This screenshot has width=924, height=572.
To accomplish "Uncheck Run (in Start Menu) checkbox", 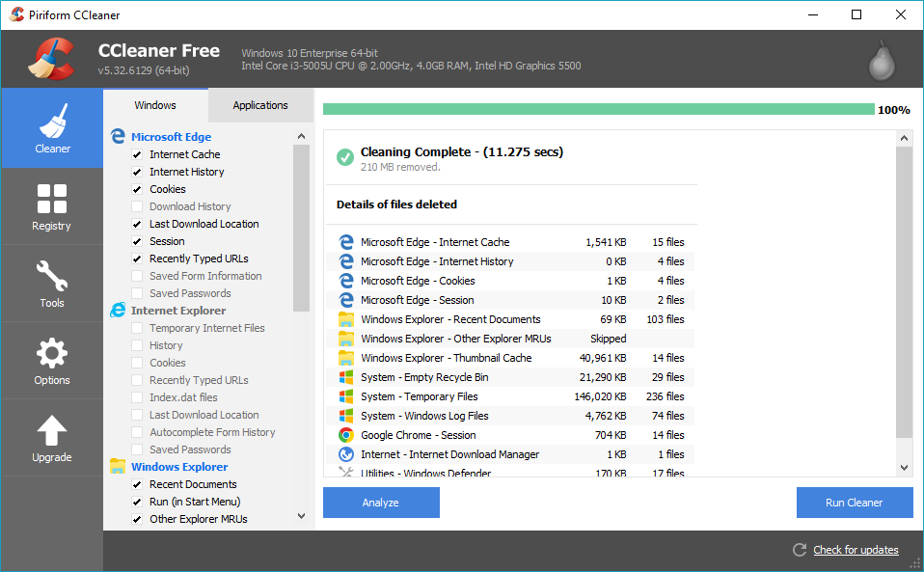I will [x=137, y=502].
